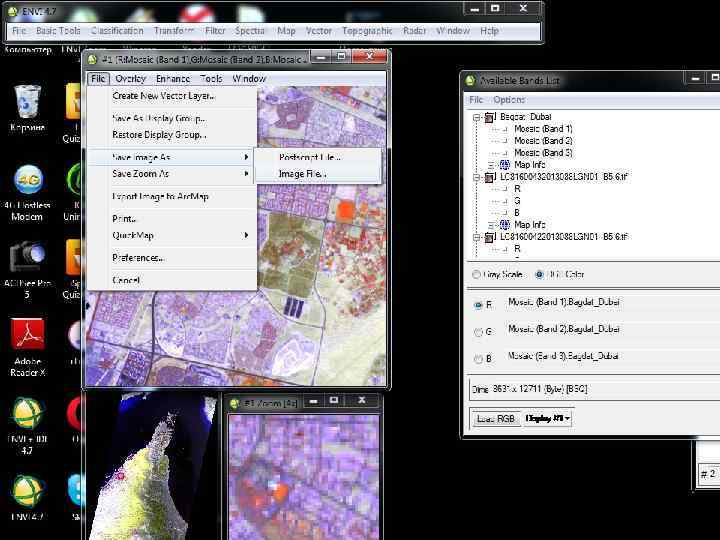Viewport: 720px width, 540px height.
Task: Open Transform menu in ENVI
Action: 174,31
